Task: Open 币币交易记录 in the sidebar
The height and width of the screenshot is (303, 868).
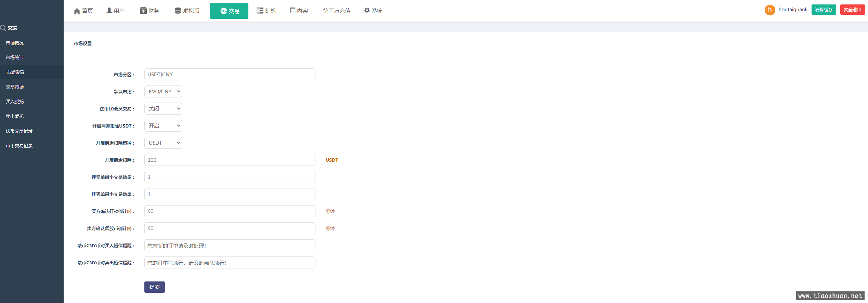Action: point(19,146)
